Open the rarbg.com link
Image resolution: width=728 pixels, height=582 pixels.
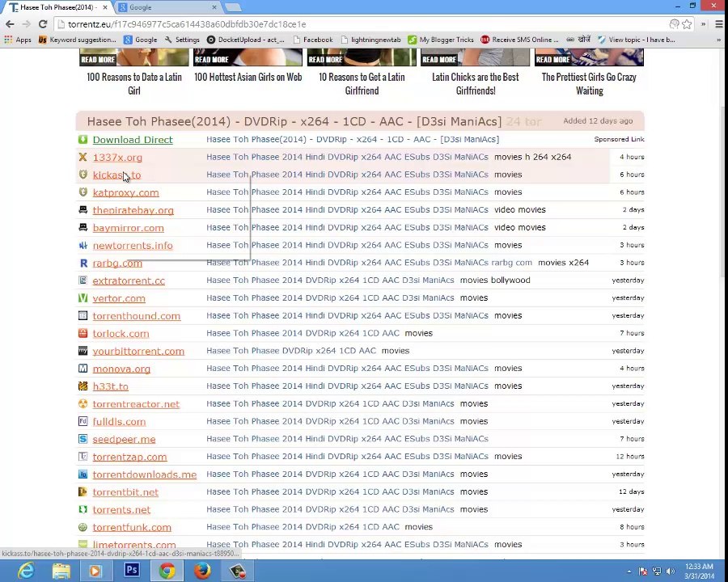[x=117, y=264]
